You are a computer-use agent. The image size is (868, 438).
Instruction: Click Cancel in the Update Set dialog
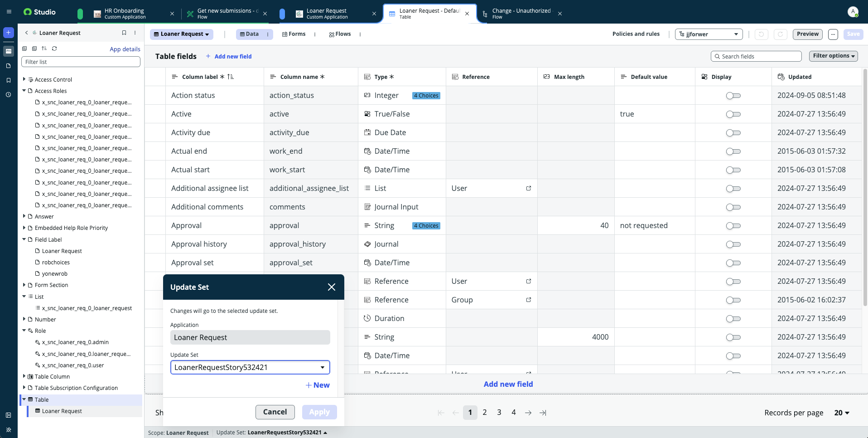click(x=275, y=412)
